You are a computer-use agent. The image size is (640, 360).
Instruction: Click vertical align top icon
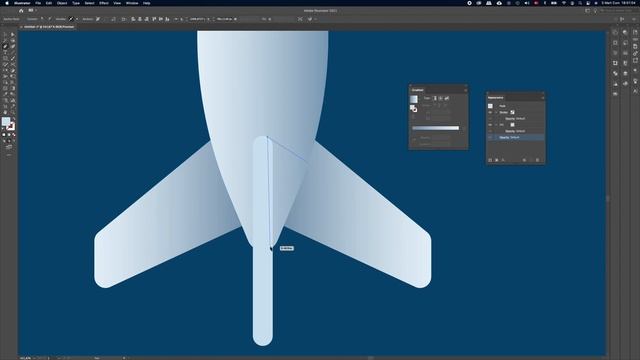[153, 19]
